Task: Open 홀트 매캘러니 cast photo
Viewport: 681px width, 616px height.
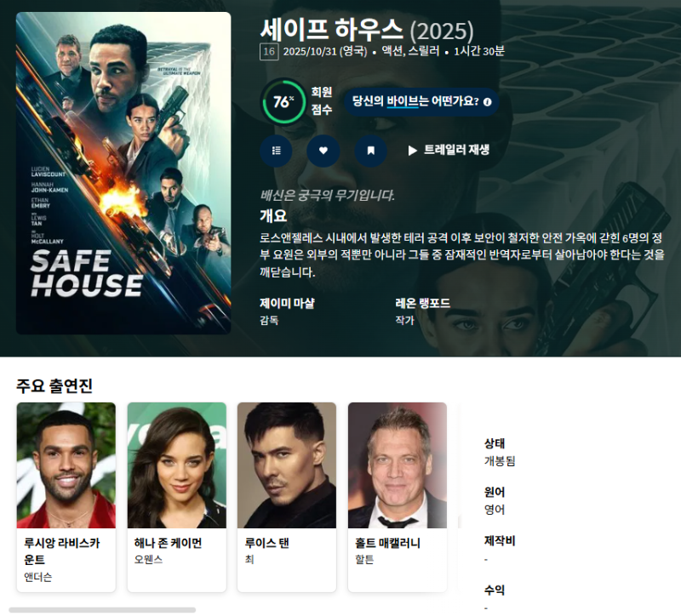Action: [398, 465]
